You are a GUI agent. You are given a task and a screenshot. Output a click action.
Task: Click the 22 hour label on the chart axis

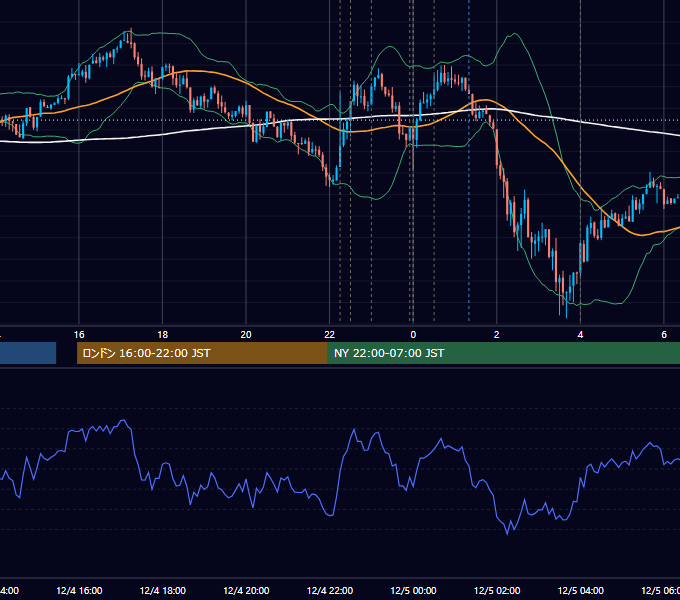point(330,335)
